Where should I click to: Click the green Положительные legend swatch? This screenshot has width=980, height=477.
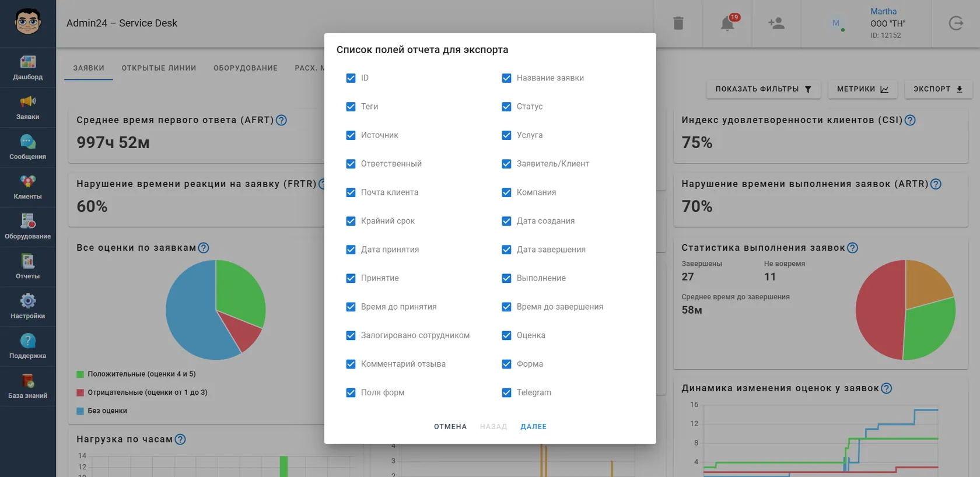pos(80,374)
